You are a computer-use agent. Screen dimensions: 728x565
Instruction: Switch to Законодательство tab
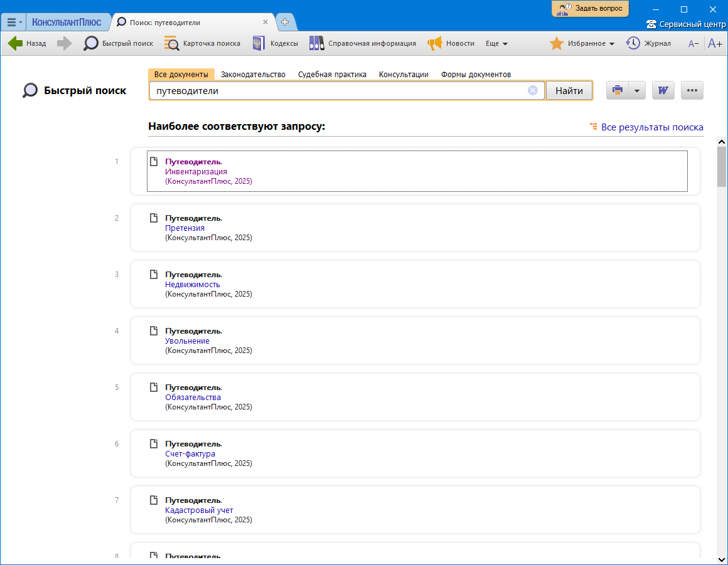[253, 74]
